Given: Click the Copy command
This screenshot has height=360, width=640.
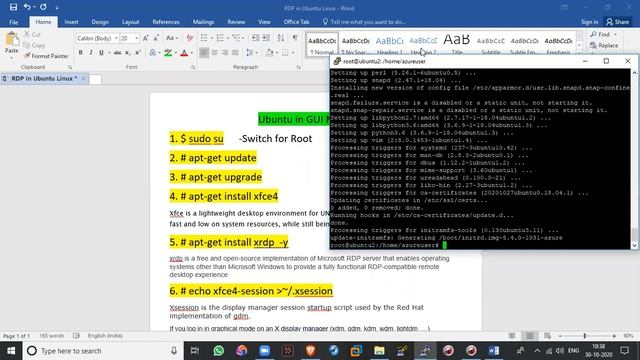Looking at the screenshot, I should point(34,45).
